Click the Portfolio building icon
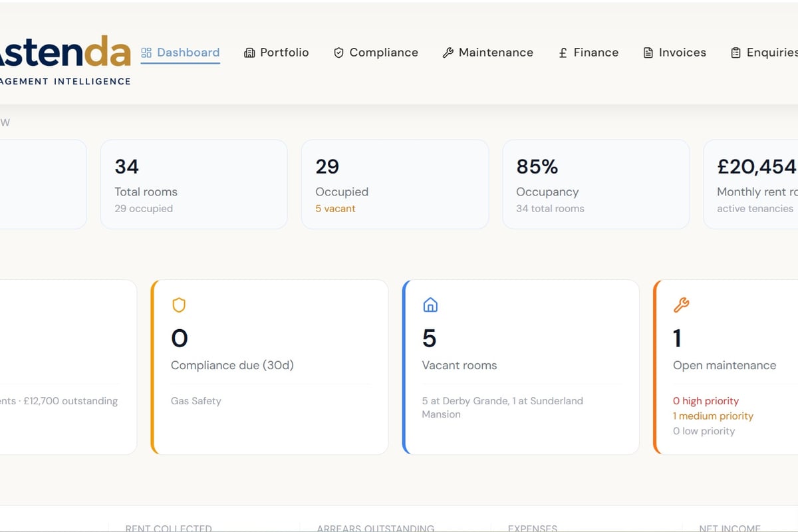The width and height of the screenshot is (798, 532). point(249,53)
